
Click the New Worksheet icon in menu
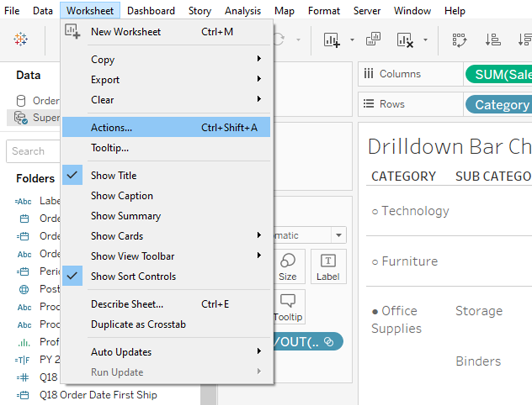click(x=73, y=31)
